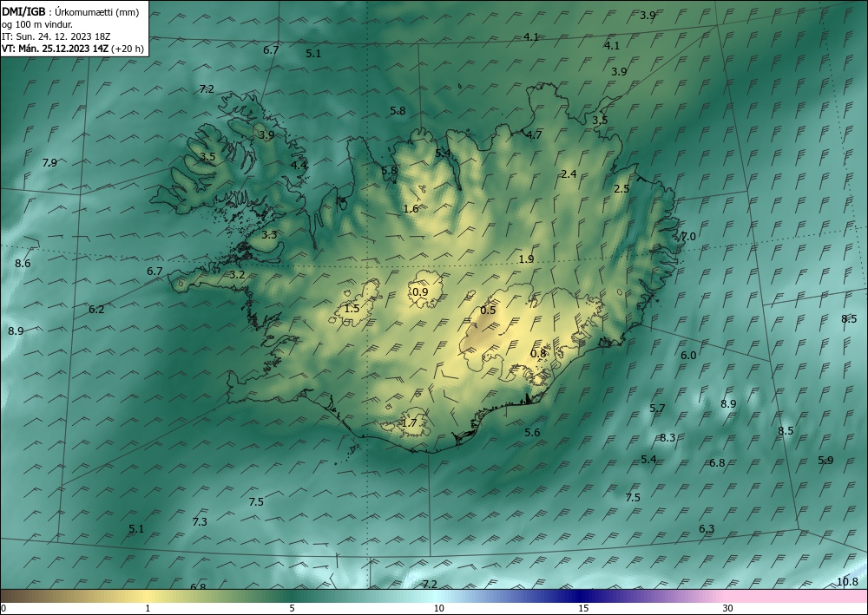Click the 'VT: Mán. 25.12.2023 14Z' valid time
This screenshot has height=615, width=868.
pos(56,49)
